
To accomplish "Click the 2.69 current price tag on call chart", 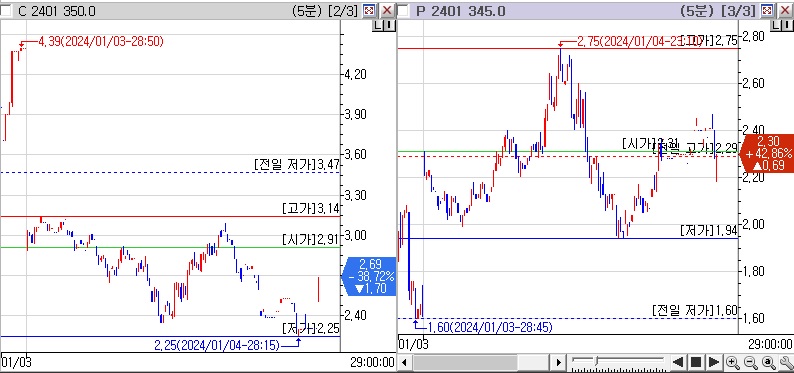I will coord(370,276).
